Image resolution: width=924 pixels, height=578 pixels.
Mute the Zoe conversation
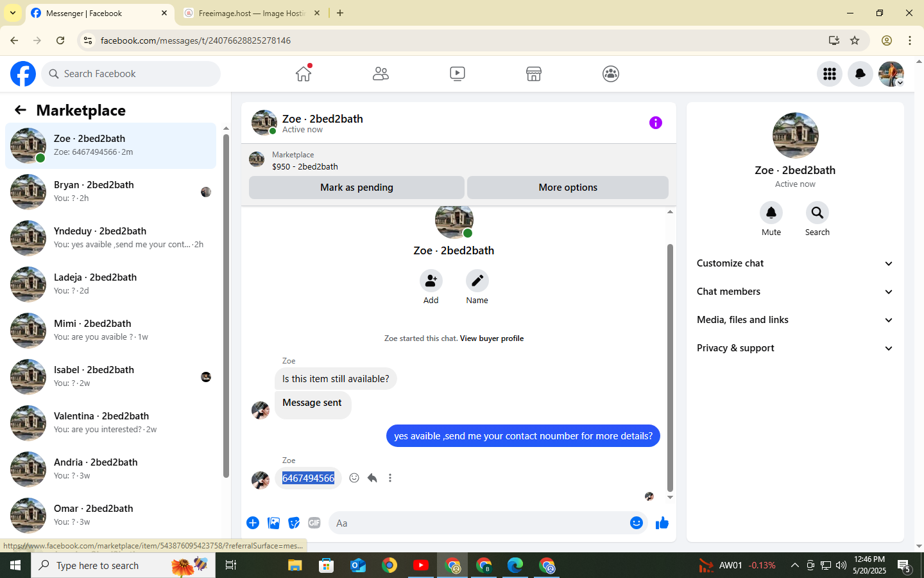pyautogui.click(x=771, y=213)
